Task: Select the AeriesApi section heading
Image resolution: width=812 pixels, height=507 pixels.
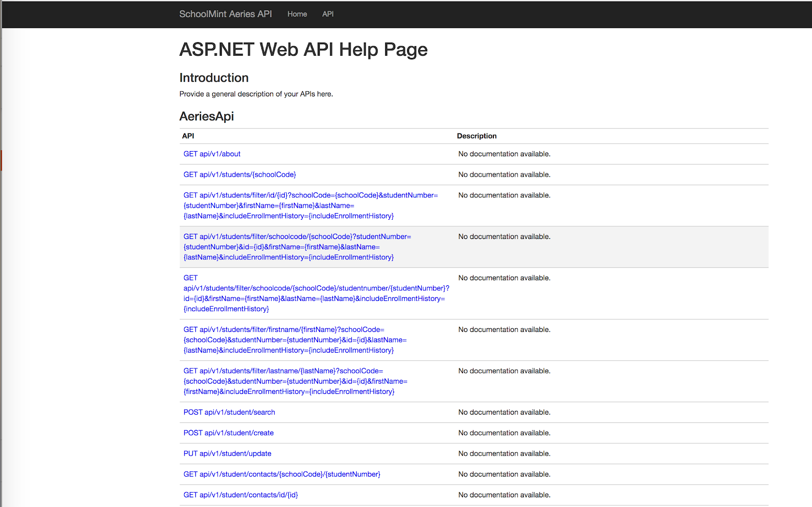Action: 207,116
